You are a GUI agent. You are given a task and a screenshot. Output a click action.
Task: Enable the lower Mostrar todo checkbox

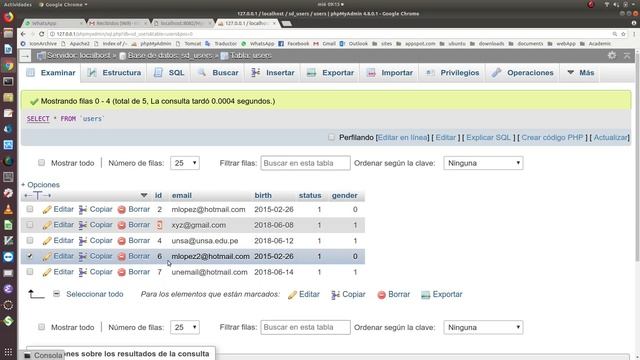click(41, 327)
